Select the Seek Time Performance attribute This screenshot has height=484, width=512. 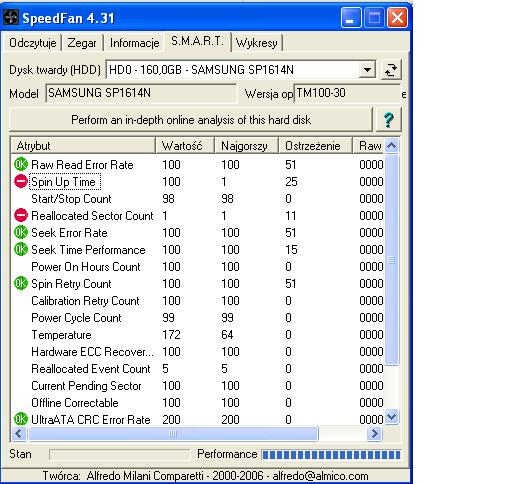click(88, 250)
